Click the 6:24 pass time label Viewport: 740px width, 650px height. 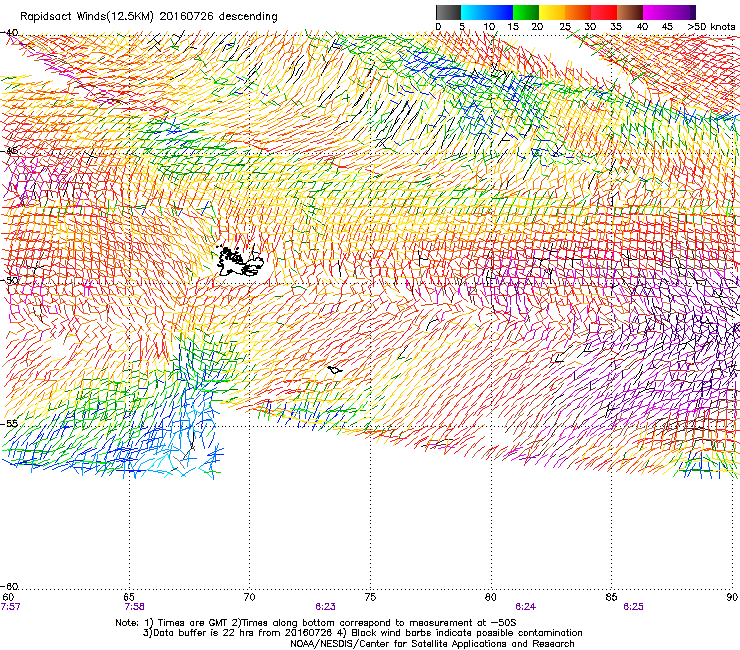point(525,607)
